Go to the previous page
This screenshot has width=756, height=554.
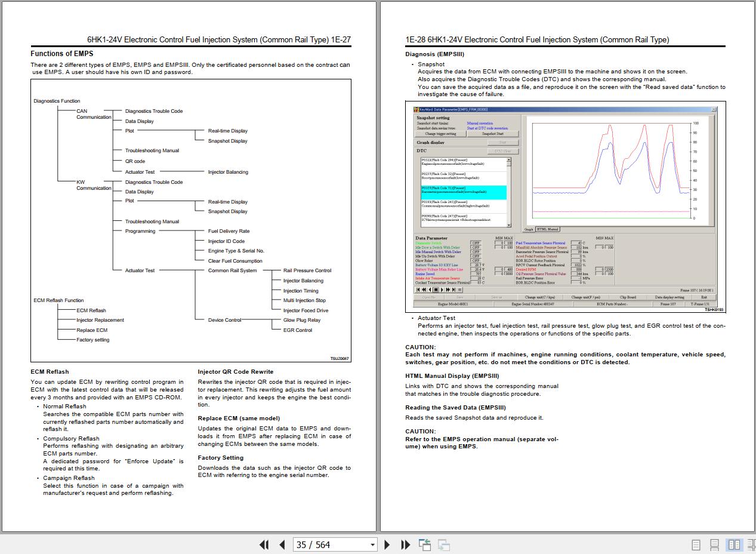282,544
